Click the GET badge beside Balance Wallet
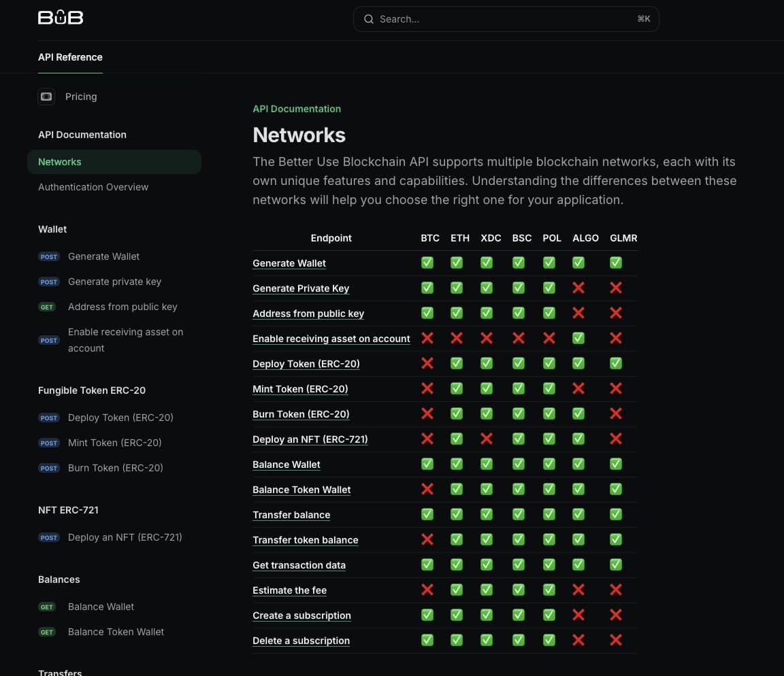Viewport: 784px width, 676px height. (47, 607)
